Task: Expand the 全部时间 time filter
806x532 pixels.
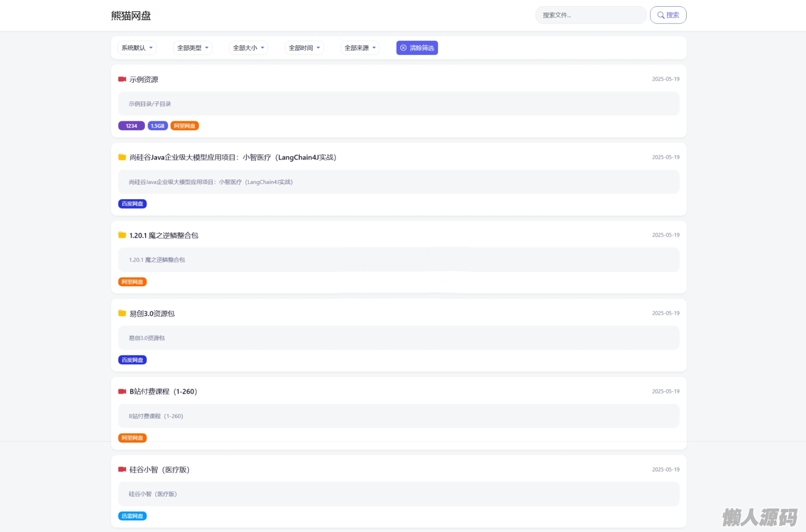Action: (x=304, y=48)
